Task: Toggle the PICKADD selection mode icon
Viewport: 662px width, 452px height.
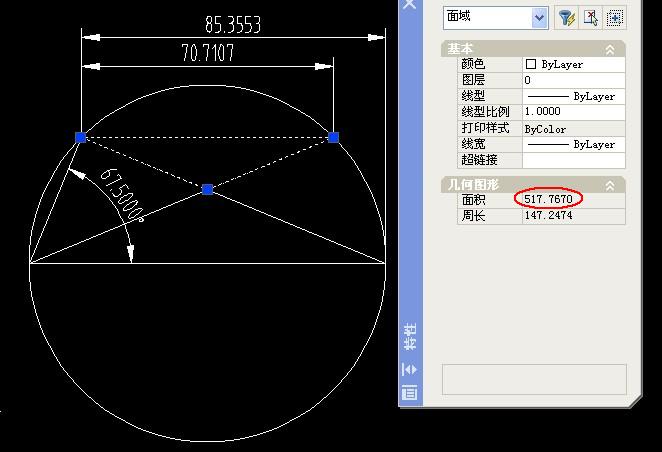Action: tap(614, 18)
